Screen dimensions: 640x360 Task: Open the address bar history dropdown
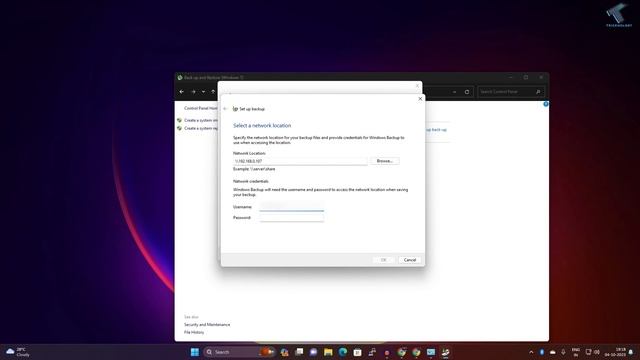[x=455, y=92]
